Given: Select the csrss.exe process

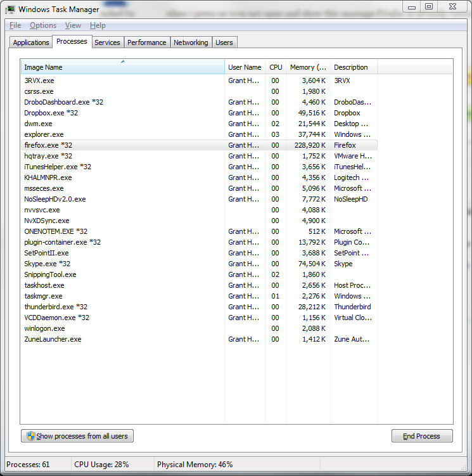Looking at the screenshot, I should click(x=199, y=91).
